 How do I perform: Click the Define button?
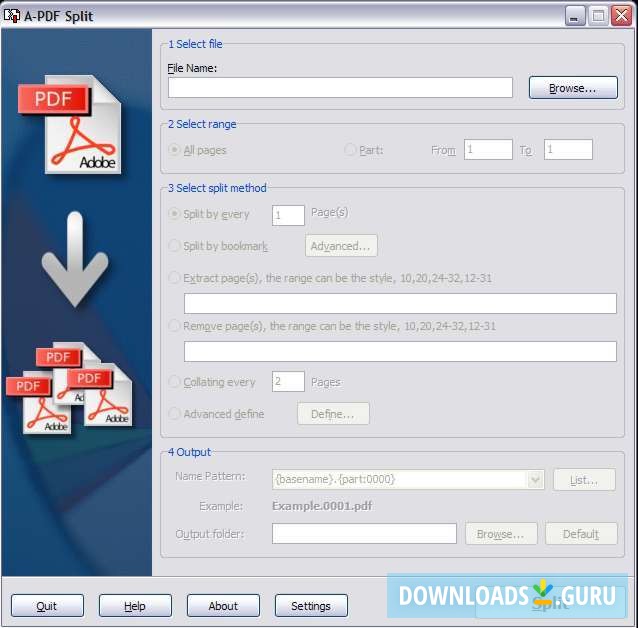coord(333,414)
